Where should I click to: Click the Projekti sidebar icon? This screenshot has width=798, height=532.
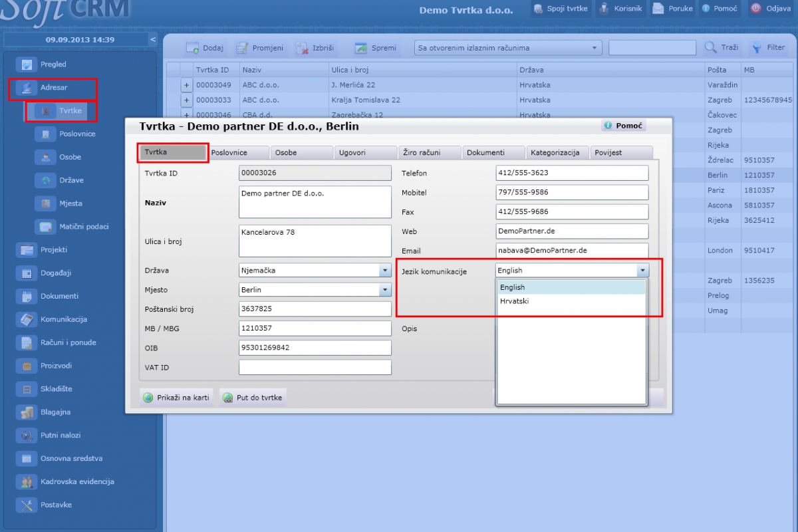(x=27, y=250)
